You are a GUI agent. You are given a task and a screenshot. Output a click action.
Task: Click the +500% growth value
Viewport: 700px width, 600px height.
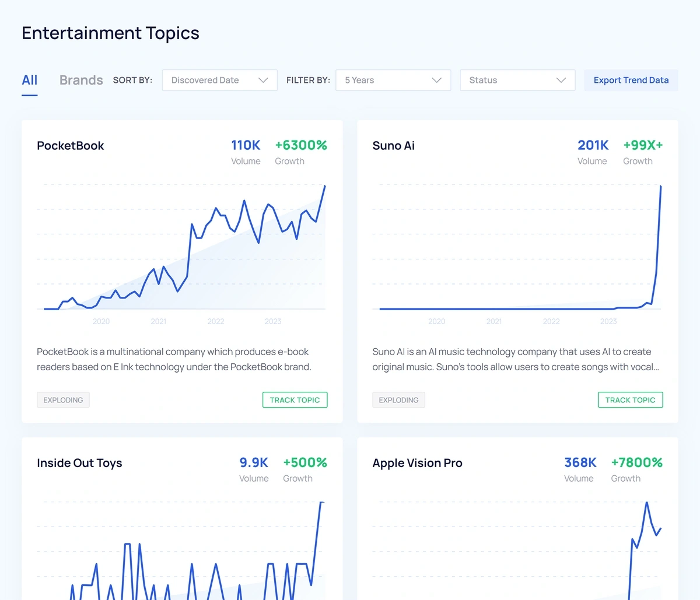[305, 462]
